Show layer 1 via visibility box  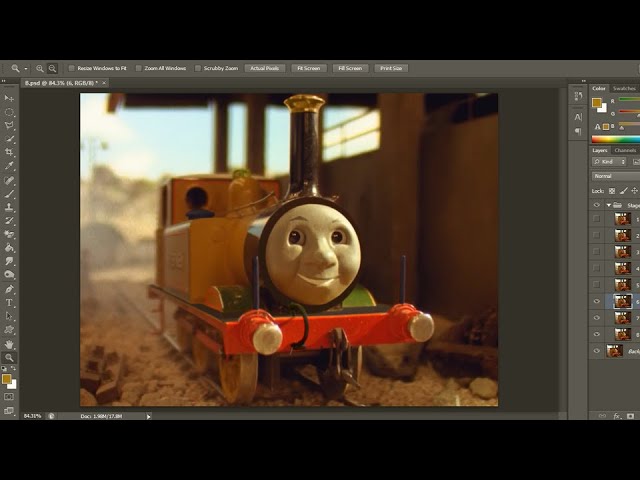(x=597, y=219)
